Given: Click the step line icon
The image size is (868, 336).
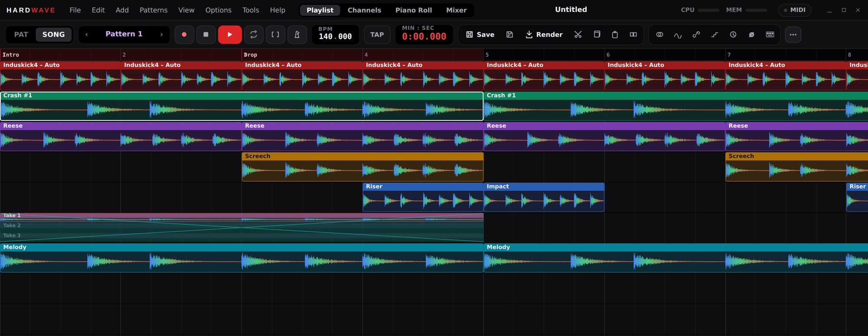Looking at the screenshot, I should tap(715, 35).
